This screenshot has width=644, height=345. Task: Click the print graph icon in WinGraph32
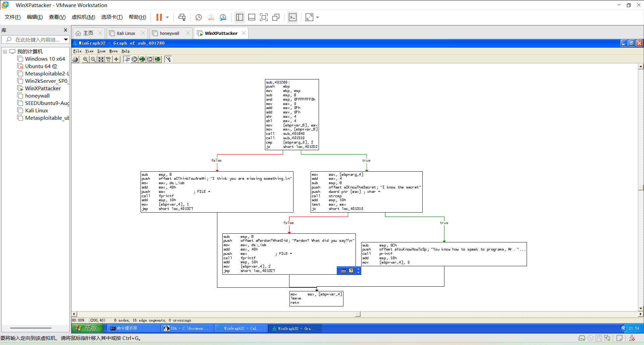pyautogui.click(x=75, y=59)
